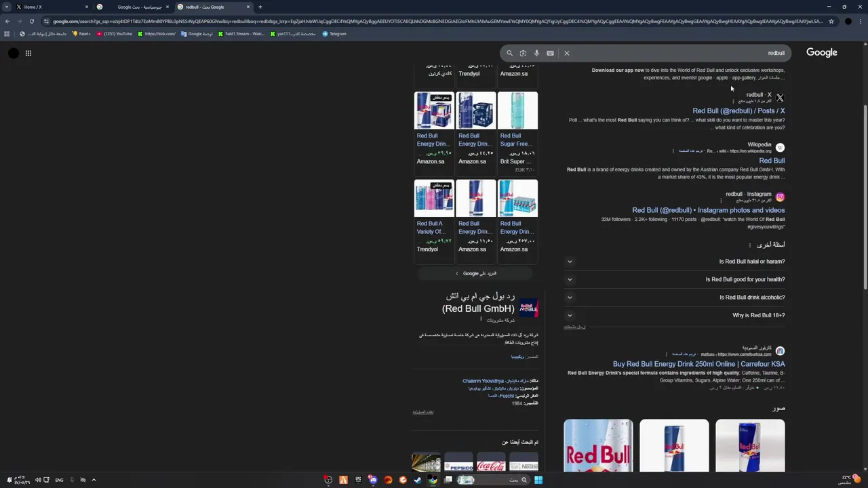
Task: Clear the search query with X icon
Action: coord(567,53)
